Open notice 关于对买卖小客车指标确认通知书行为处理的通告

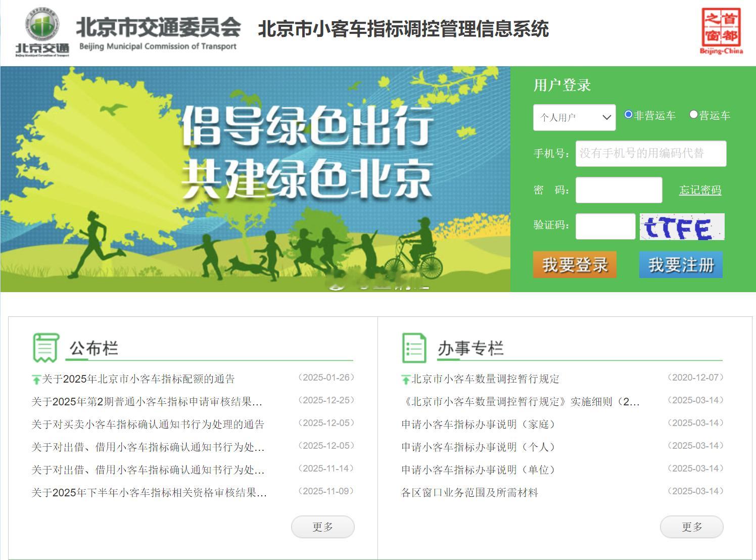tap(148, 425)
